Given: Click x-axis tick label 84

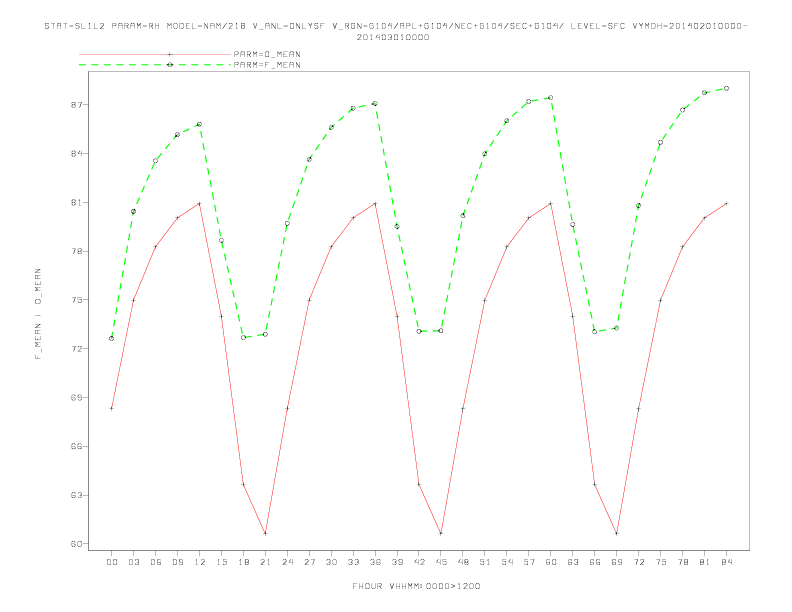Looking at the screenshot, I should 726,562.
